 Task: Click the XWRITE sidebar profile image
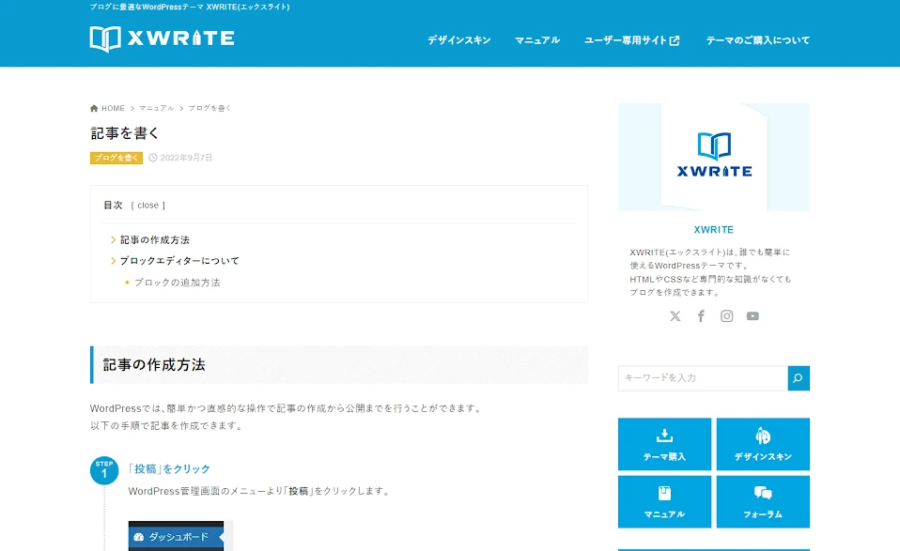click(x=714, y=157)
